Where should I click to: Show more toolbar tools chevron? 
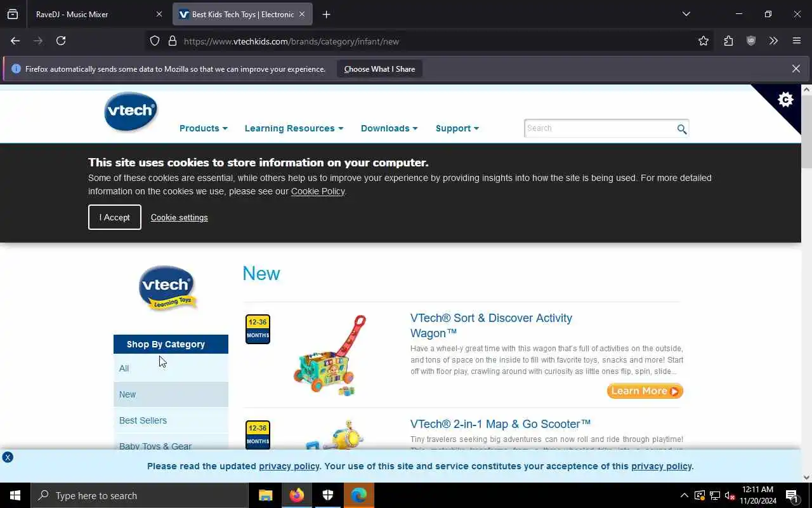point(773,41)
